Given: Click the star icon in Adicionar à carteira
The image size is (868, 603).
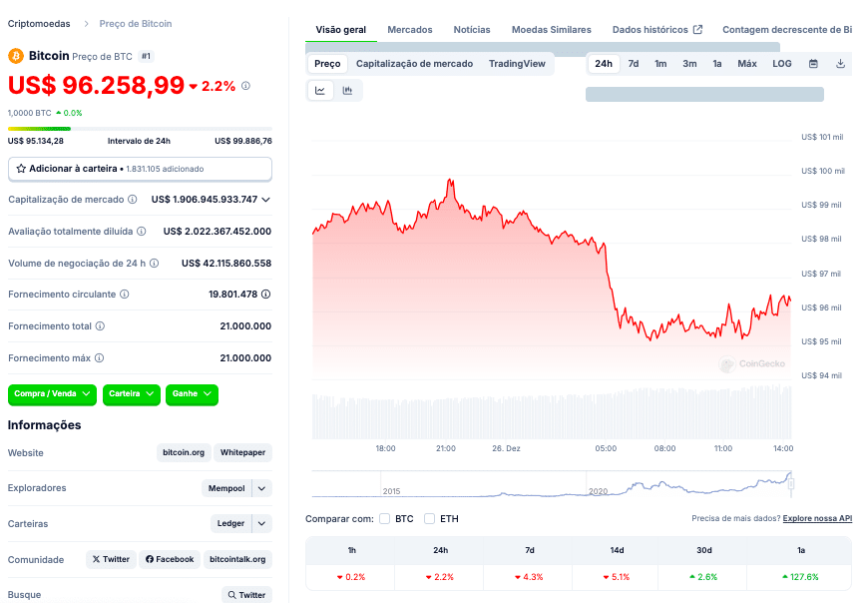Looking at the screenshot, I should (x=21, y=169).
